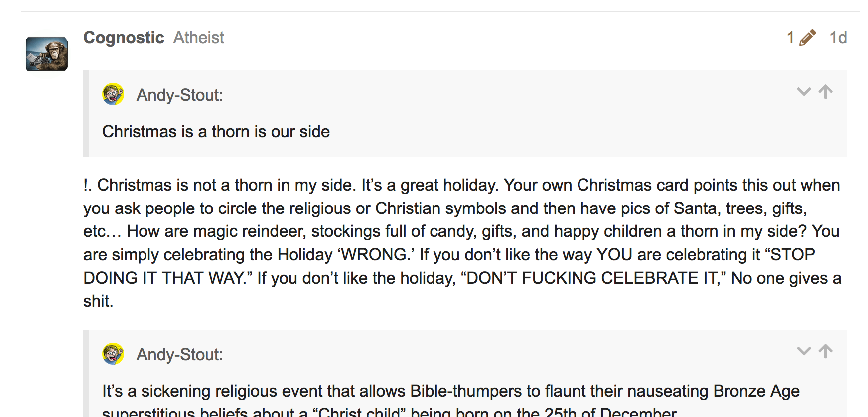Open the post edit history pencil icon
The width and height of the screenshot is (868, 417).
coord(807,38)
